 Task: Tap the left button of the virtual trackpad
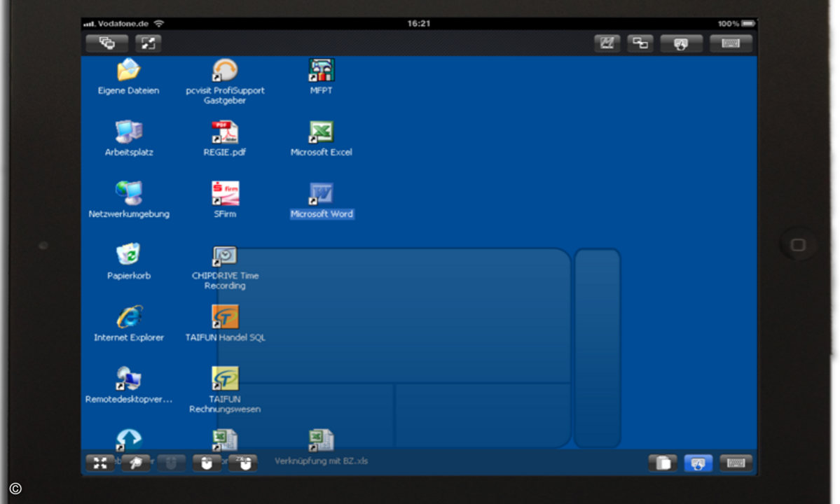click(305, 416)
